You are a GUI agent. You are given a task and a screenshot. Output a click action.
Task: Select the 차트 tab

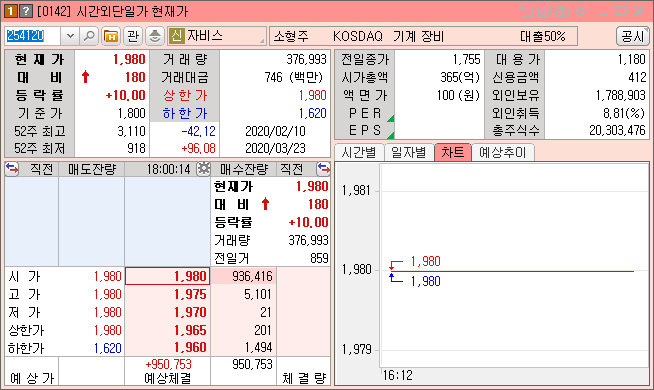[453, 152]
